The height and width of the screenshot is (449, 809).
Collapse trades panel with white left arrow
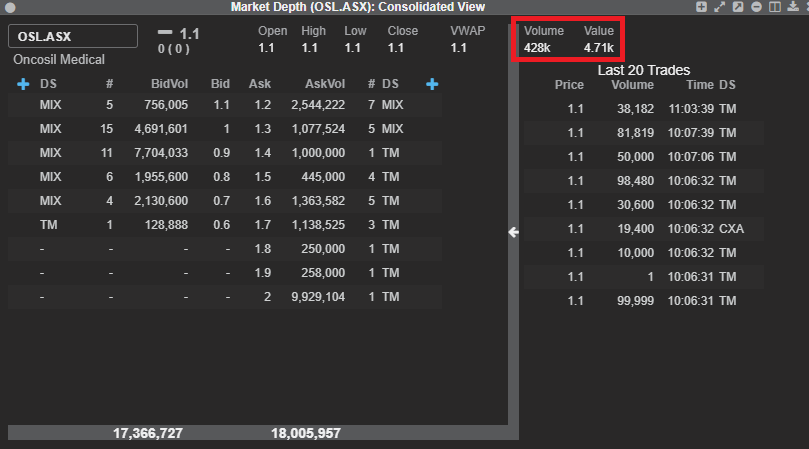point(513,232)
